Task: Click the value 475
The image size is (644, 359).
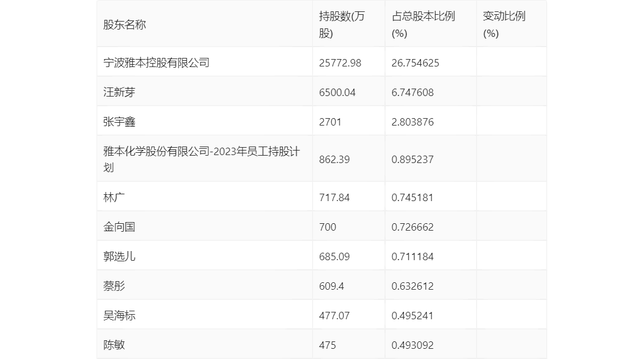Action: [327, 345]
